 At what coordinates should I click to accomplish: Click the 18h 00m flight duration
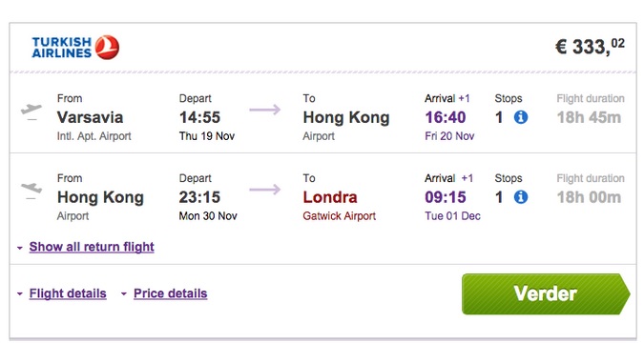[589, 197]
